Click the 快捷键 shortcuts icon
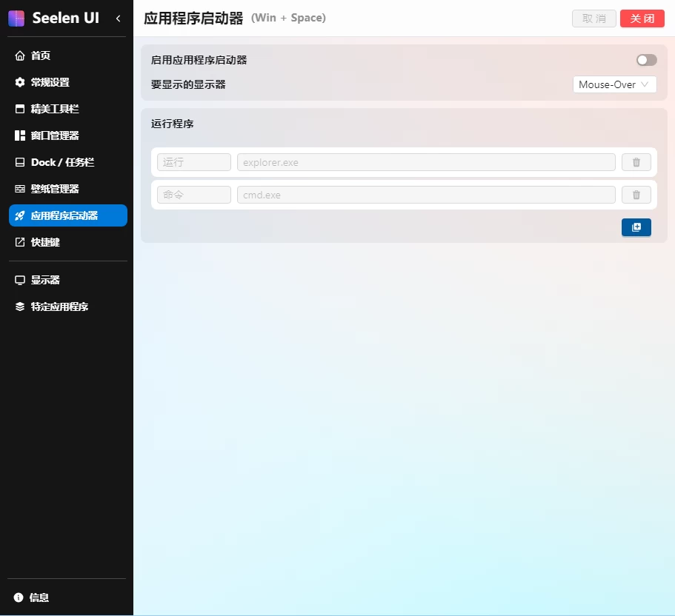This screenshot has width=675, height=616. [20, 242]
